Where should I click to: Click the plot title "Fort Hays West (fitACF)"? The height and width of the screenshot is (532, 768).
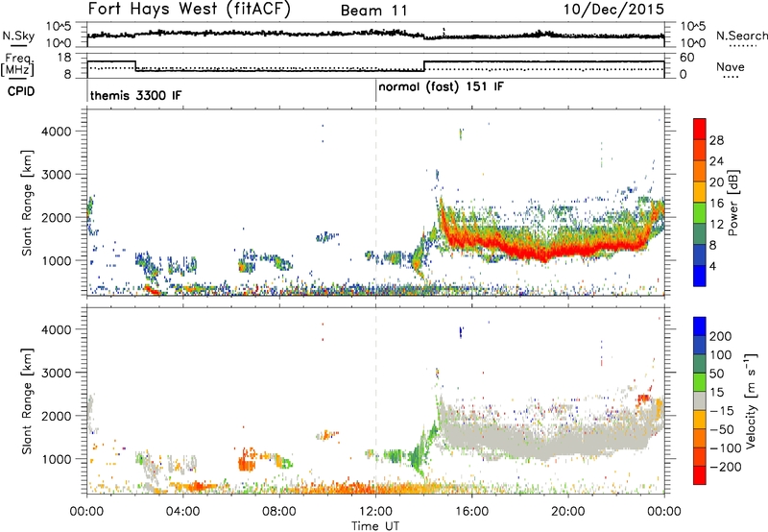[188, 10]
